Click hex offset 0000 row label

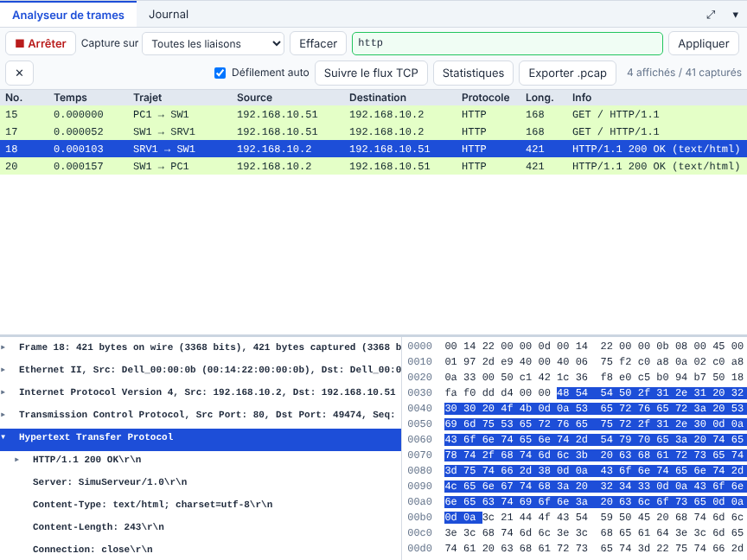point(419,347)
